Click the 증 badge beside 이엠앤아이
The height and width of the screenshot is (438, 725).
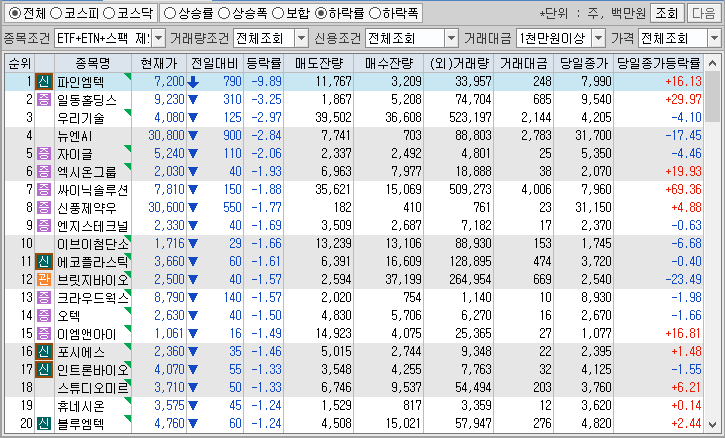(x=44, y=334)
